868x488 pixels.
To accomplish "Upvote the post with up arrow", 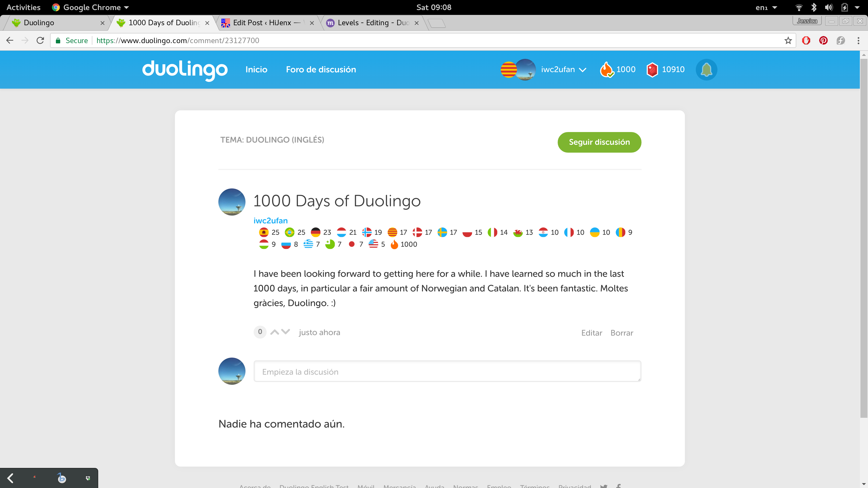I will pyautogui.click(x=275, y=332).
